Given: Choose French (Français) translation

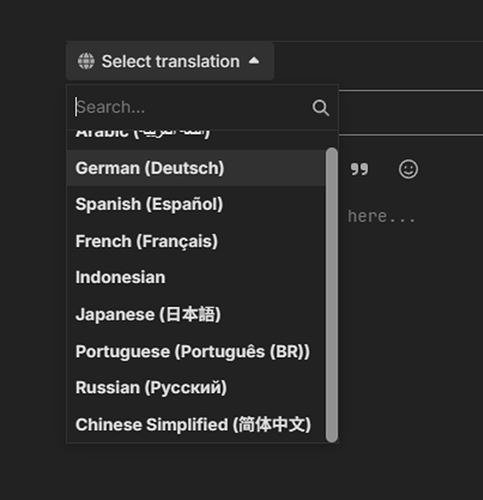Looking at the screenshot, I should pyautogui.click(x=196, y=241).
